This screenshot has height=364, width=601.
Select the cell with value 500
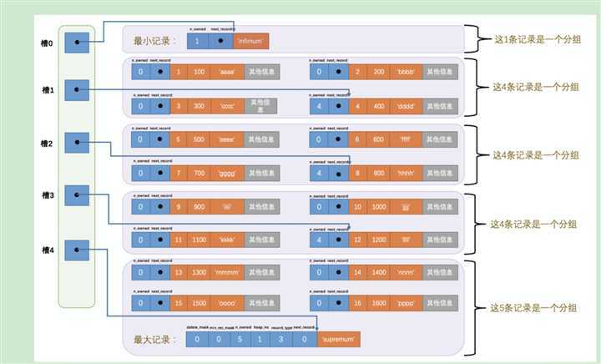tap(199, 139)
